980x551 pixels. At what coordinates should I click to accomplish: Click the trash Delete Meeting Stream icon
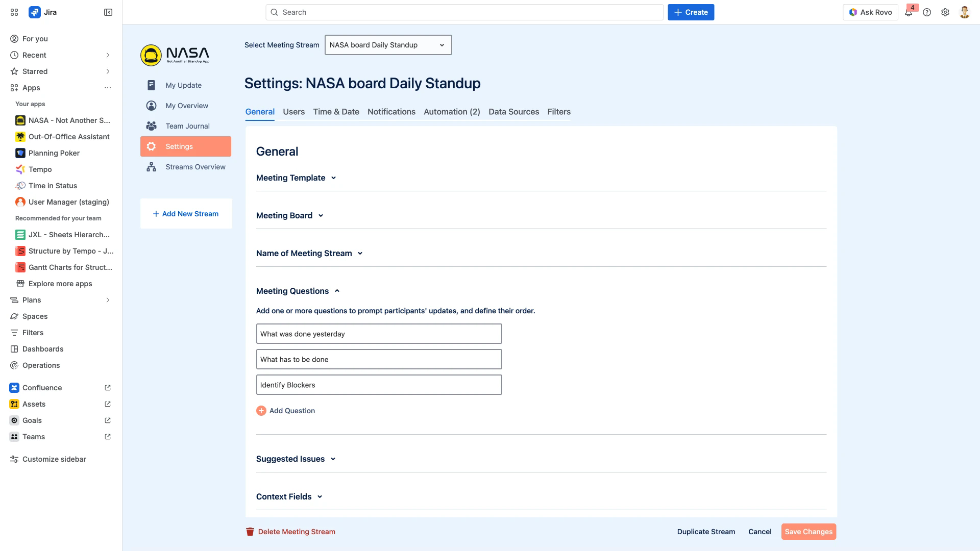coord(250,532)
